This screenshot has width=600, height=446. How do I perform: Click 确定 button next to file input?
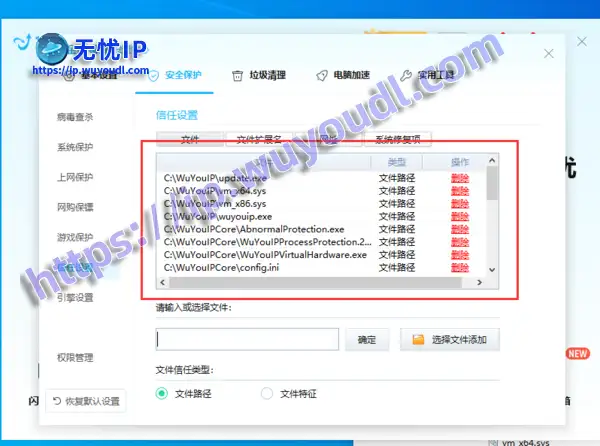click(367, 340)
